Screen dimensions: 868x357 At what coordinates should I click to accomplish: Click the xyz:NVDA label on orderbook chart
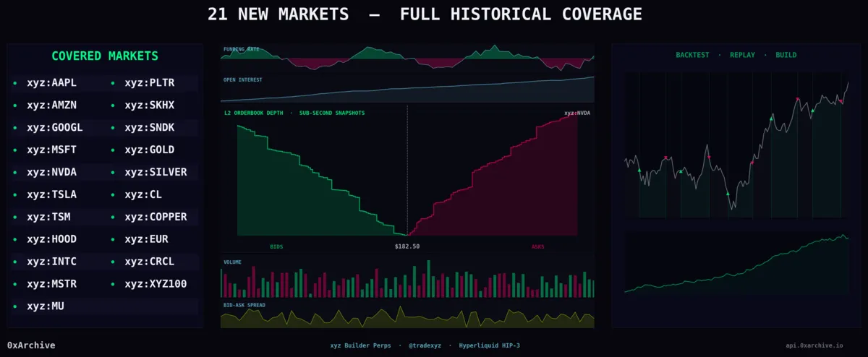coord(577,113)
